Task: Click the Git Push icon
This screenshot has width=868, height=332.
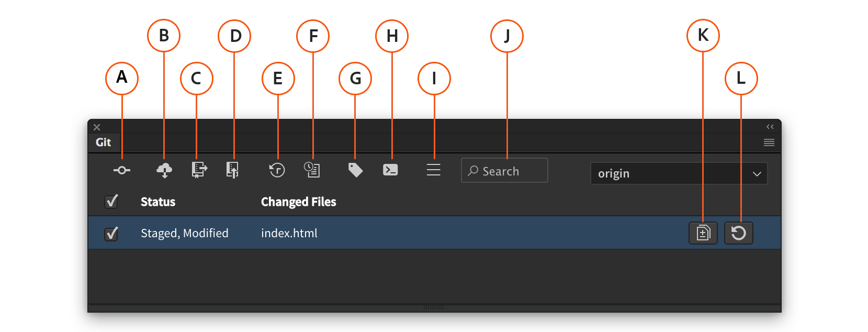Action: [x=232, y=170]
